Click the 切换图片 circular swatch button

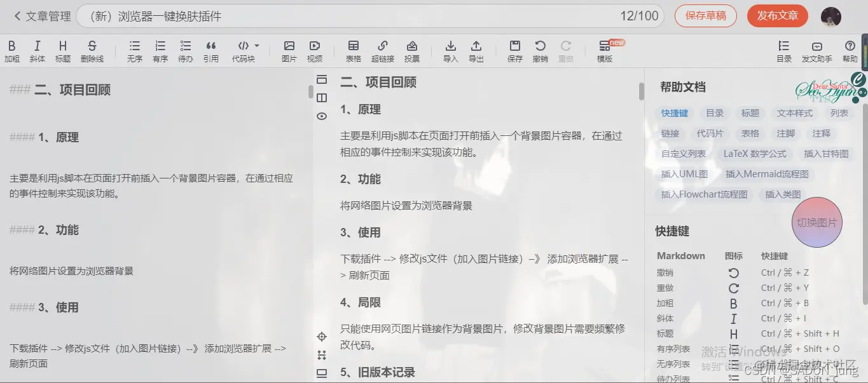816,222
